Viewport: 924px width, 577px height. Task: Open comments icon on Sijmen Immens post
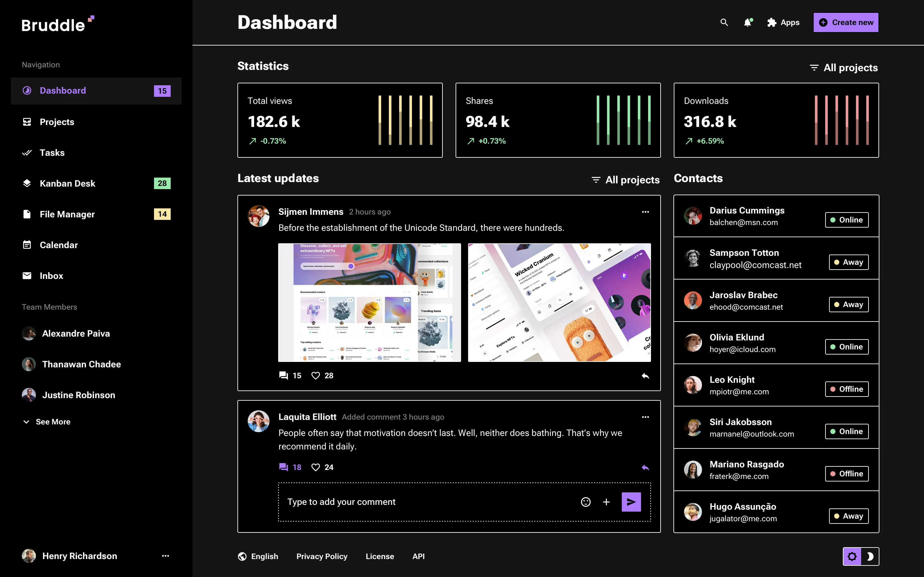tap(283, 375)
